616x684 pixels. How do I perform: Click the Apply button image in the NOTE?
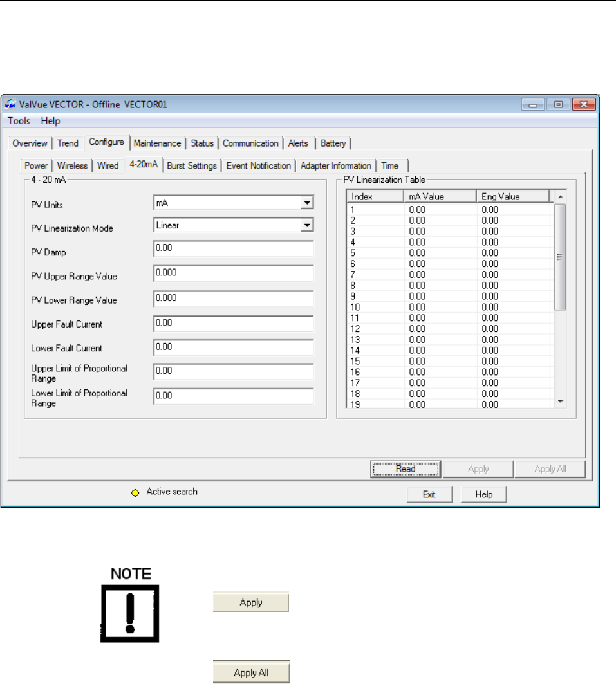pyautogui.click(x=251, y=602)
